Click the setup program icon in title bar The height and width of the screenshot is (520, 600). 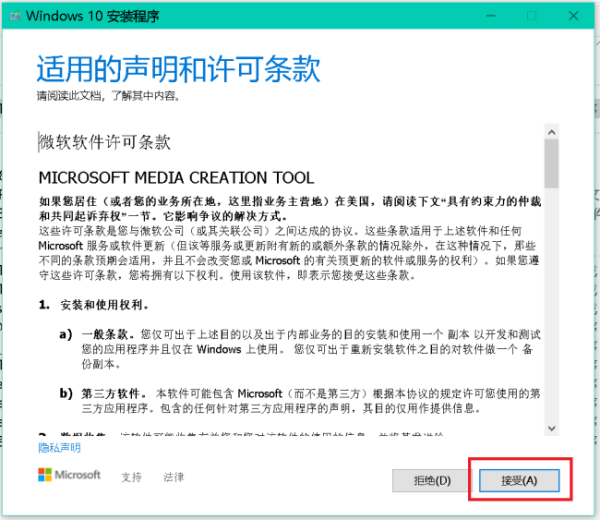tap(13, 16)
